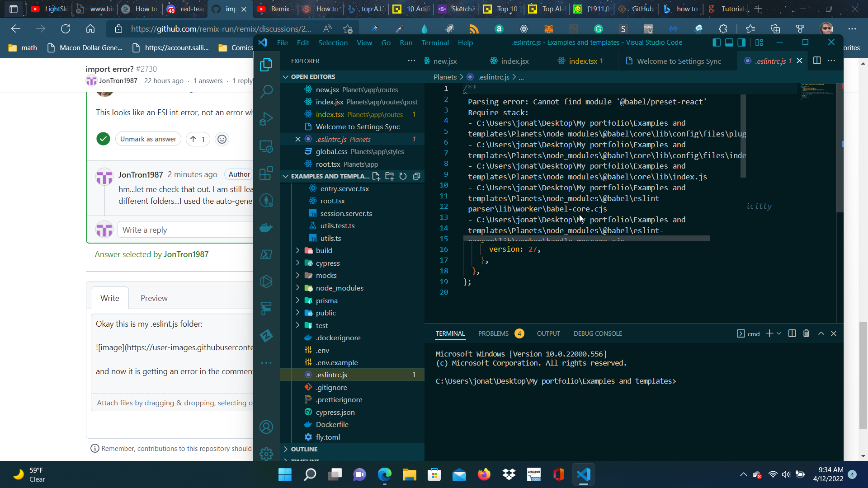Refresh the explorer file tree
This screenshot has height=488, width=868.
click(403, 176)
